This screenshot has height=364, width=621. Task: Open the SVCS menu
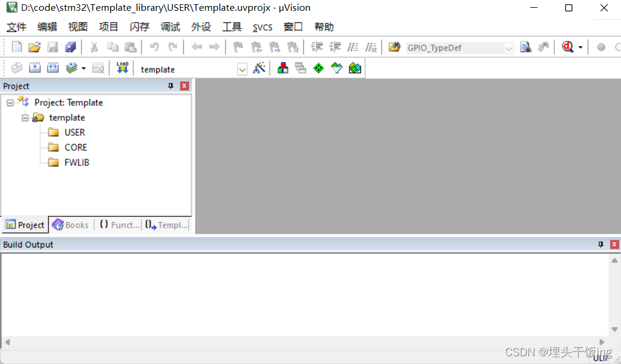(x=262, y=27)
